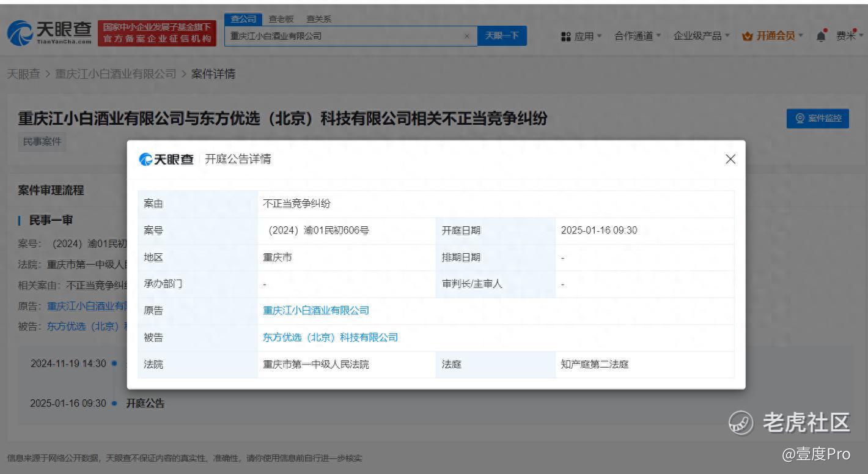Screen dimensions: 868x474
Task: Click the 承办部门 label cell
Action: (x=198, y=284)
